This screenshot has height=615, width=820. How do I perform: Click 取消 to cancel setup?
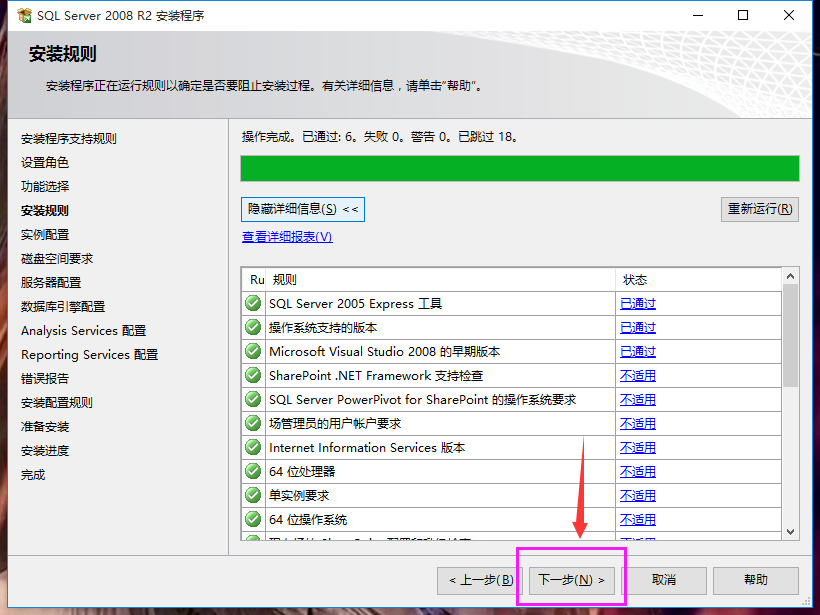coord(664,580)
